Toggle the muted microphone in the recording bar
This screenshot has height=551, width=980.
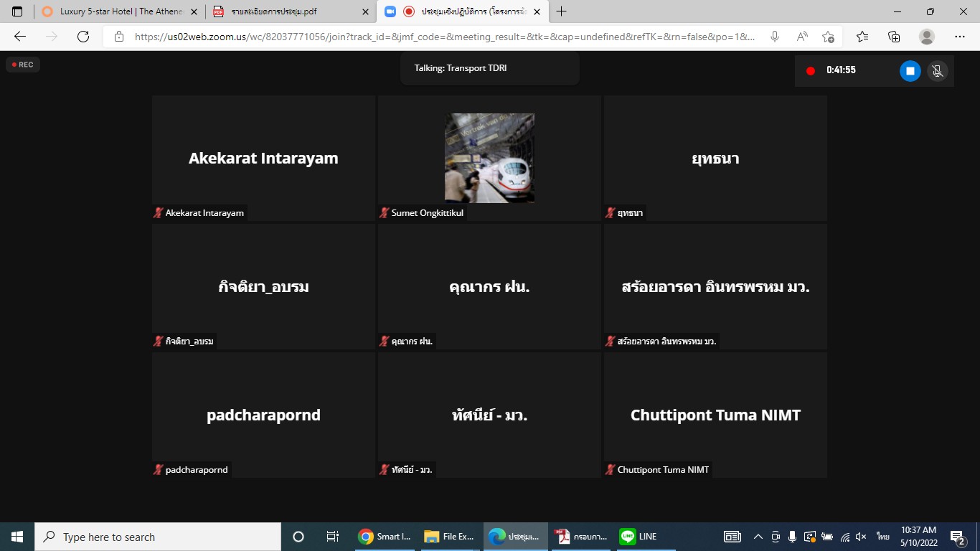point(936,71)
